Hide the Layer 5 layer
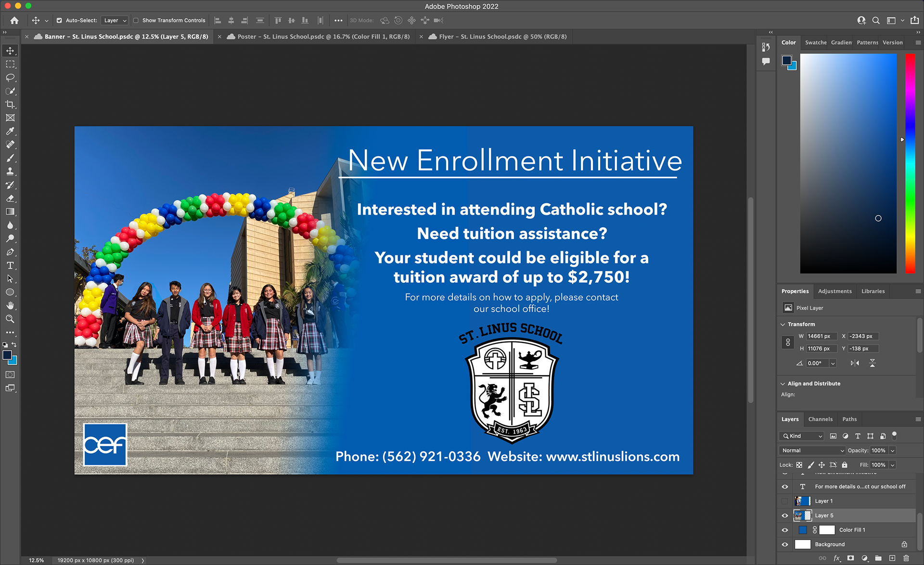The height and width of the screenshot is (565, 924). point(785,515)
